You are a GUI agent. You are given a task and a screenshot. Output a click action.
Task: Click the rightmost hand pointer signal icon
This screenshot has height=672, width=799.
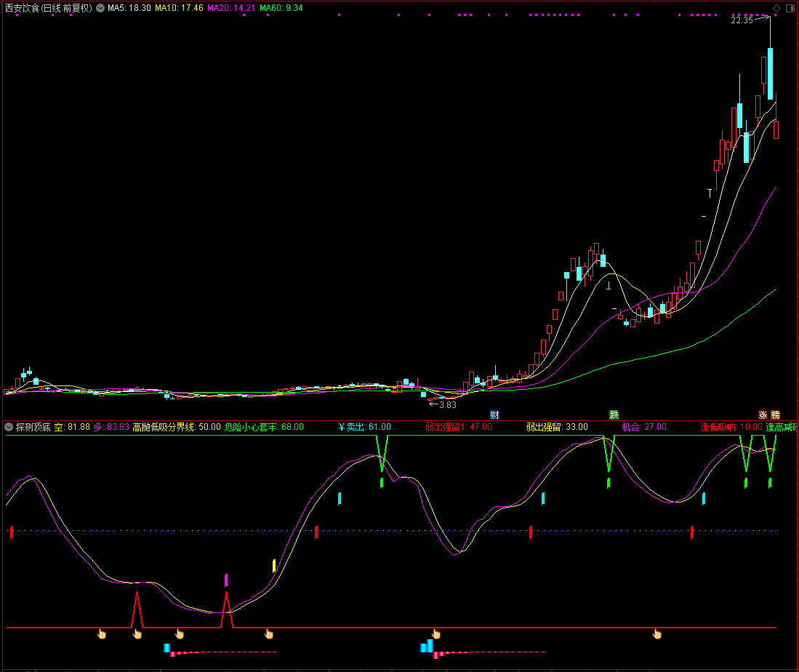coord(657,633)
